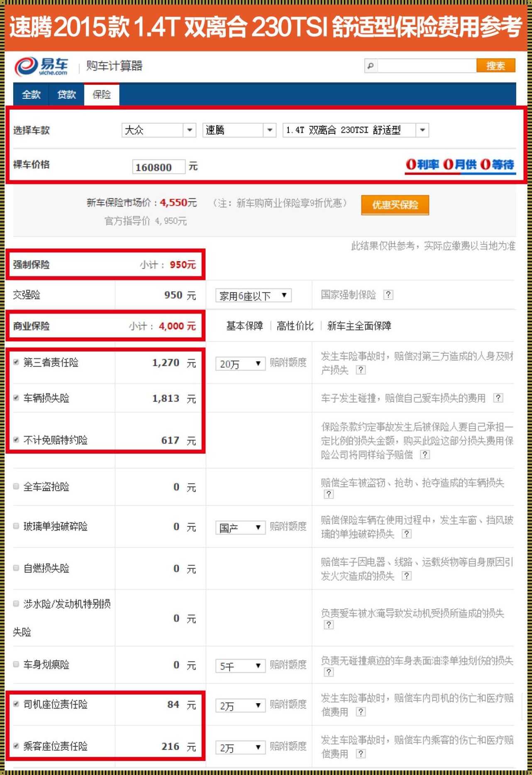The width and height of the screenshot is (532, 775).
Task: Click the 优惠买保险 button
Action: [x=395, y=205]
